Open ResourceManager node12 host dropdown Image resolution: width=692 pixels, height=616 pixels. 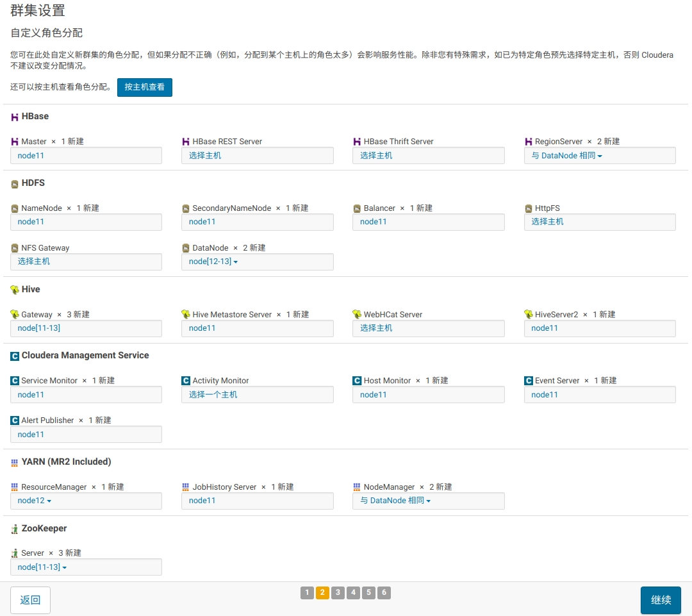coord(35,501)
